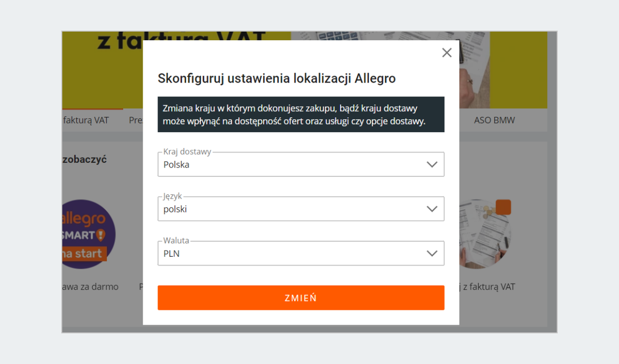The height and width of the screenshot is (364, 619).
Task: Open the Allegro Smart na start circle
Action: [x=88, y=235]
